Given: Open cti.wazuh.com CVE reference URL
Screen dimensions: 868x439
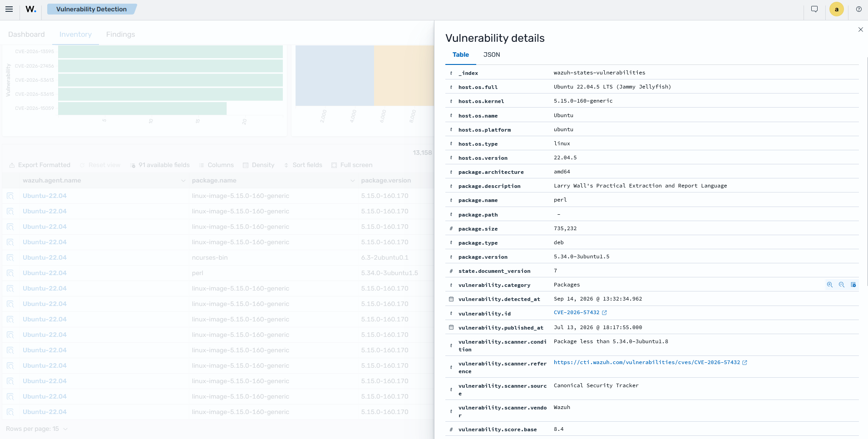Looking at the screenshot, I should tap(647, 362).
